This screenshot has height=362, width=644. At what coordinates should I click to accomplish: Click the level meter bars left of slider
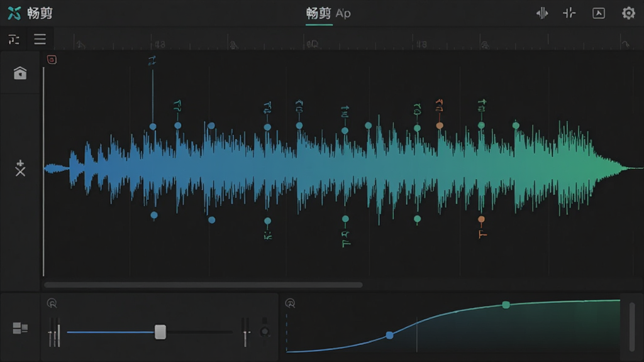54,332
